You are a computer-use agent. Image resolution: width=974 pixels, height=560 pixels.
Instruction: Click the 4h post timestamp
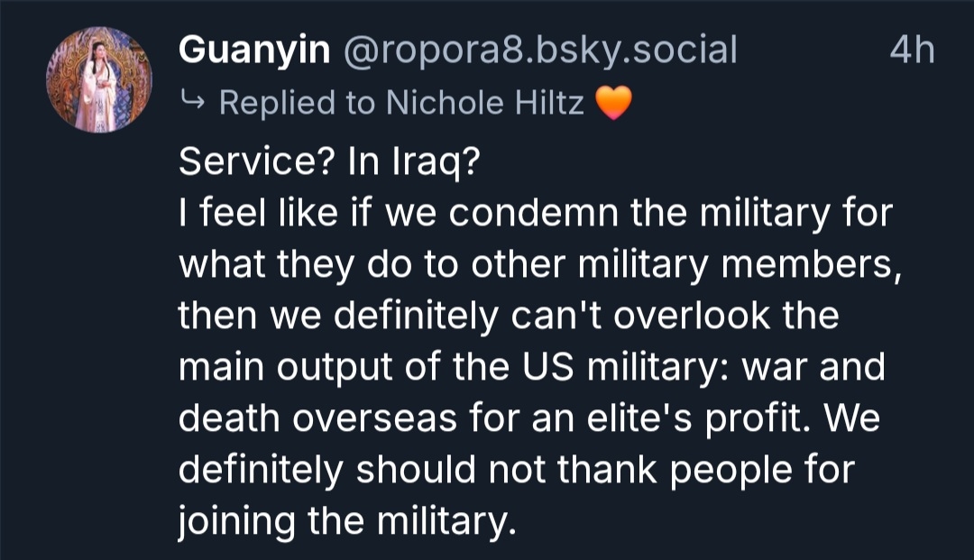[x=912, y=50]
